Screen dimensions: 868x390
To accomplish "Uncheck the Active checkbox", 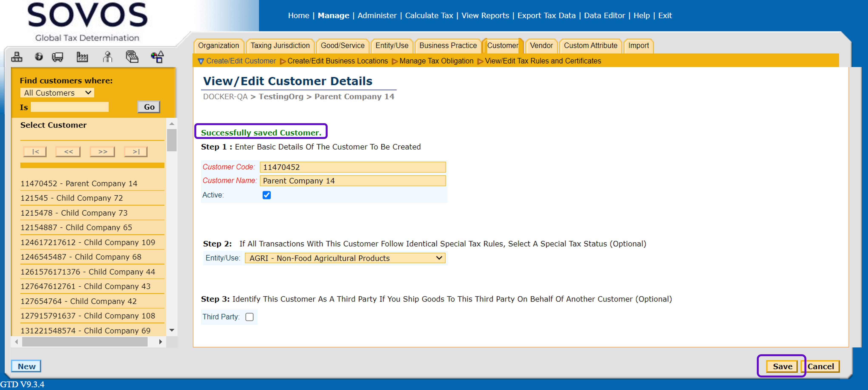I will click(266, 195).
